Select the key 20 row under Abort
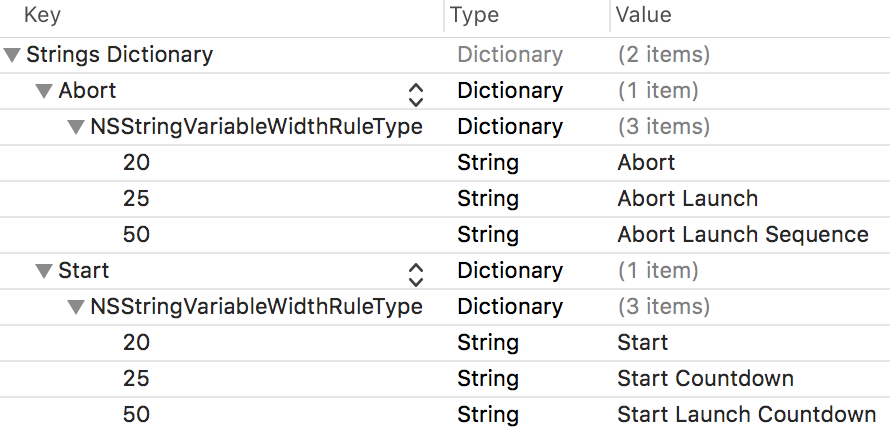 (x=136, y=163)
